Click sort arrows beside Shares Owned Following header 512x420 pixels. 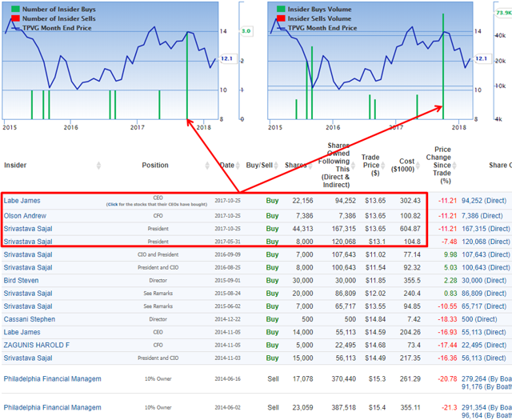click(x=353, y=166)
